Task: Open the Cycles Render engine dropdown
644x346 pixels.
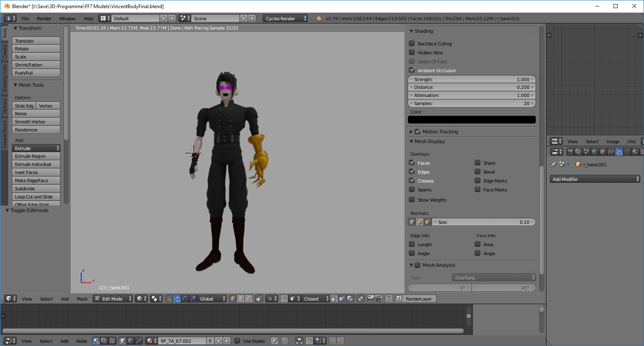Action: (x=285, y=18)
